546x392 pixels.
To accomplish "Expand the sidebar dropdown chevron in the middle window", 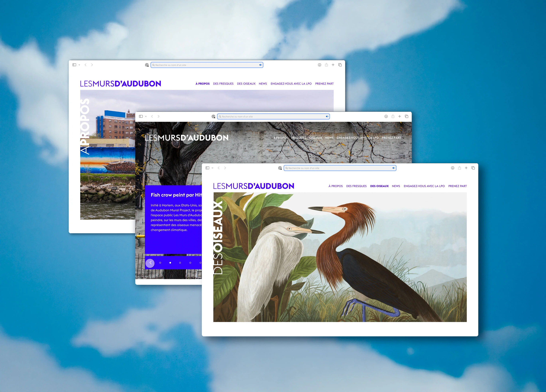I will (x=146, y=116).
